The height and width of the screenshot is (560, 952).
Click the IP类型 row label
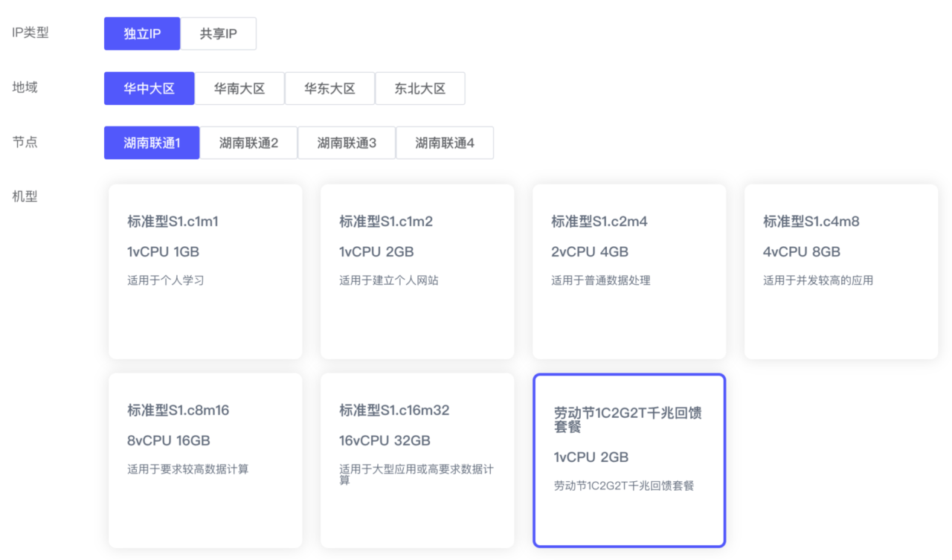coord(30,33)
